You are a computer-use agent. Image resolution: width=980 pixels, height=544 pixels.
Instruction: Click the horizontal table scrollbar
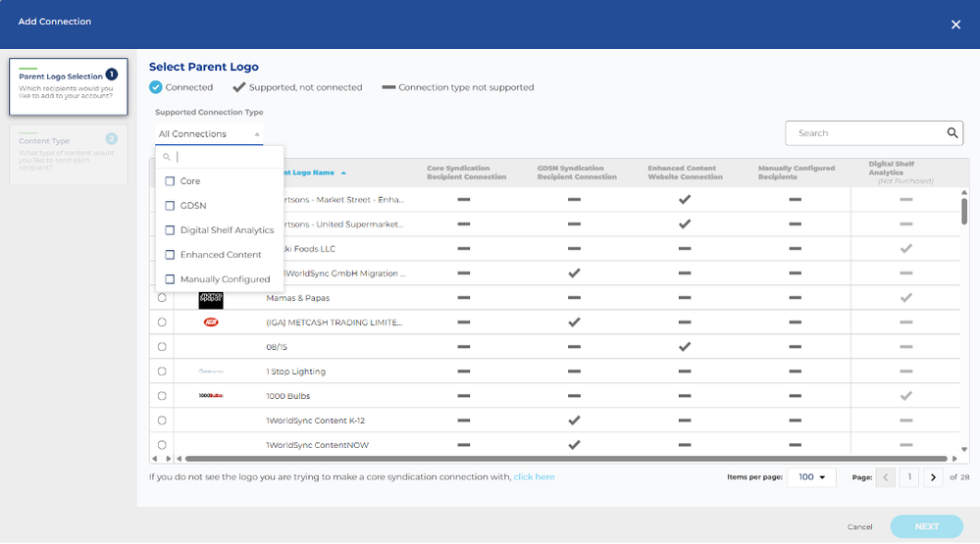566,459
